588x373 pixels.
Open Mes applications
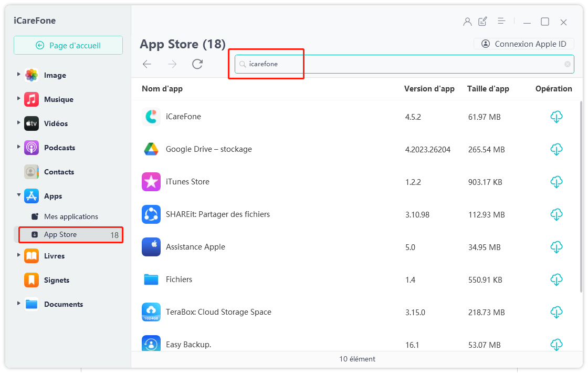[x=71, y=217]
